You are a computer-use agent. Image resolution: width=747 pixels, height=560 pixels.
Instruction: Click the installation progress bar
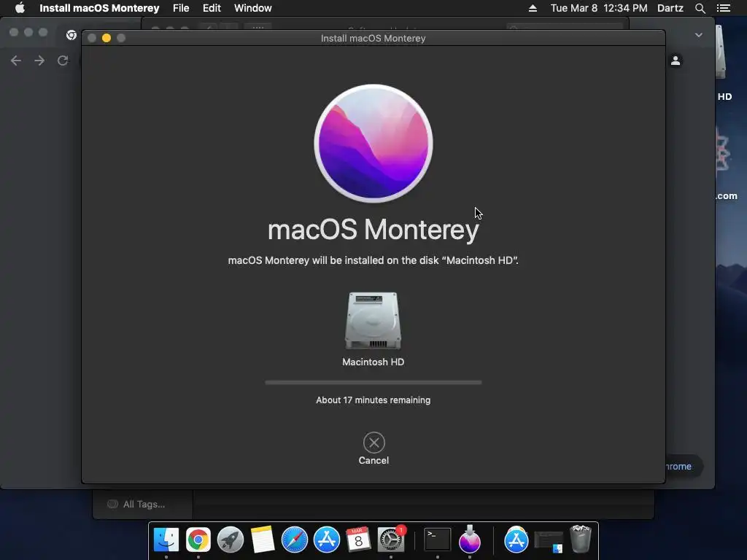coord(373,382)
